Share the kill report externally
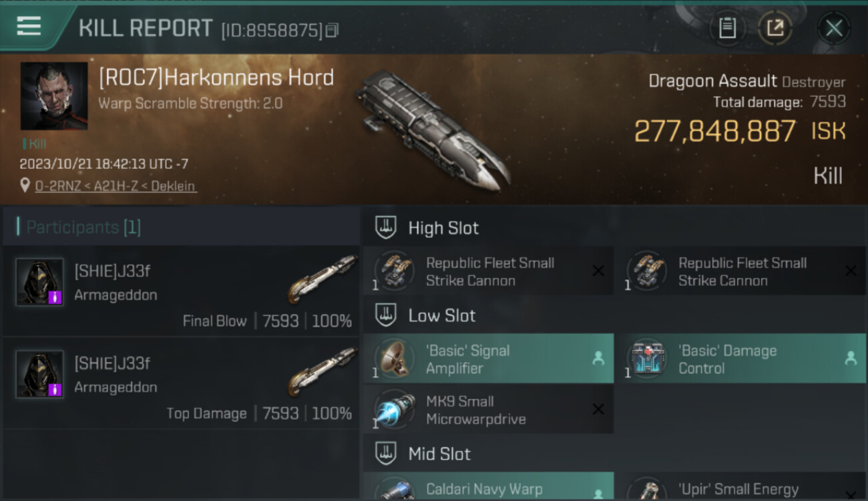Viewport: 868px width, 501px height. (x=775, y=28)
